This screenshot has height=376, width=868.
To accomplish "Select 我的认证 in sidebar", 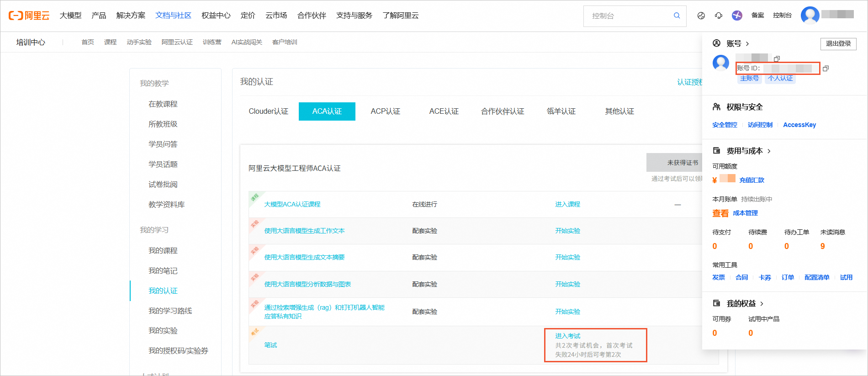I will tap(163, 291).
